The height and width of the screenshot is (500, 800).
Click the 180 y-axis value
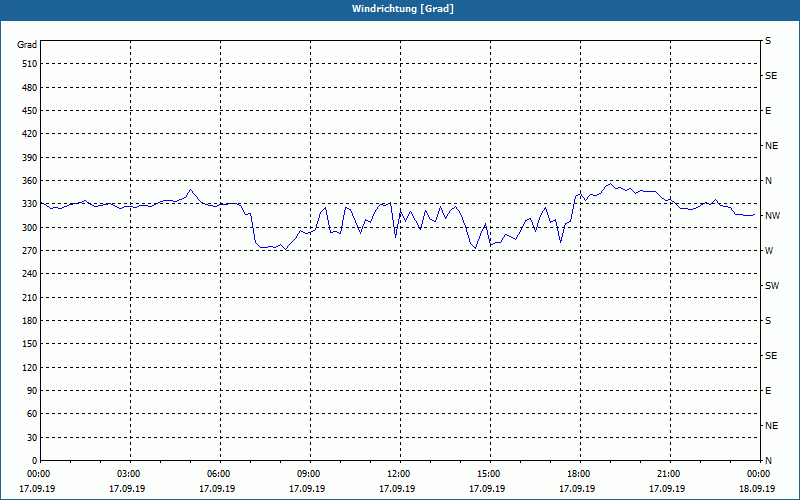point(30,321)
